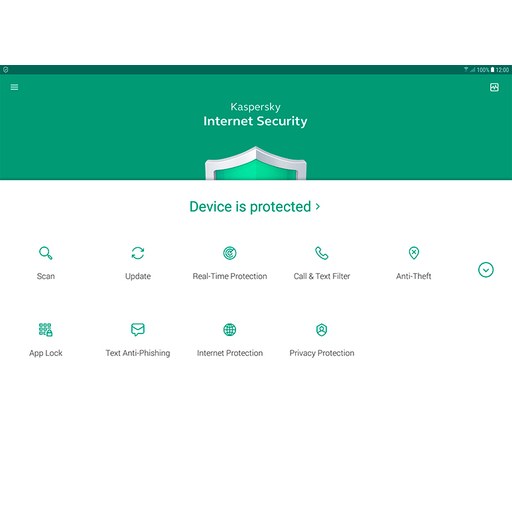The image size is (512, 512).
Task: Tap the Update refresh arrows icon
Action: click(x=138, y=253)
